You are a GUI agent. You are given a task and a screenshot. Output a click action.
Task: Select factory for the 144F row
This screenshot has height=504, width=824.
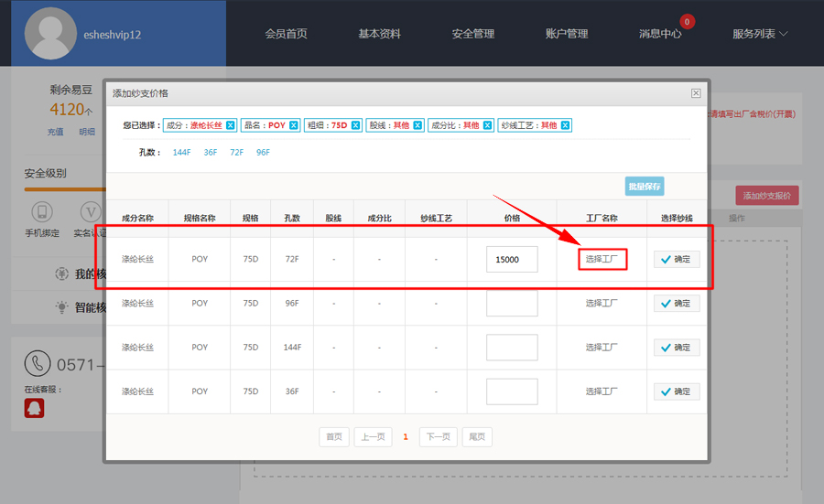[602, 347]
